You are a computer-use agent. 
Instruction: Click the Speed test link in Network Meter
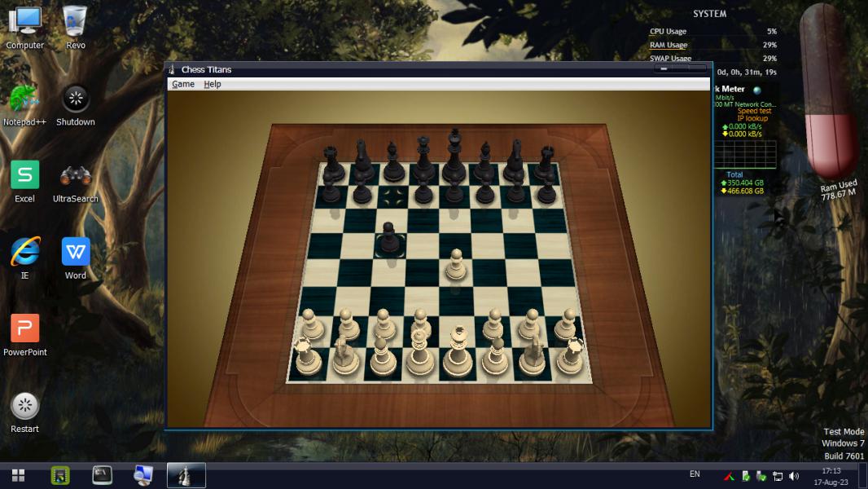pyautogui.click(x=754, y=111)
